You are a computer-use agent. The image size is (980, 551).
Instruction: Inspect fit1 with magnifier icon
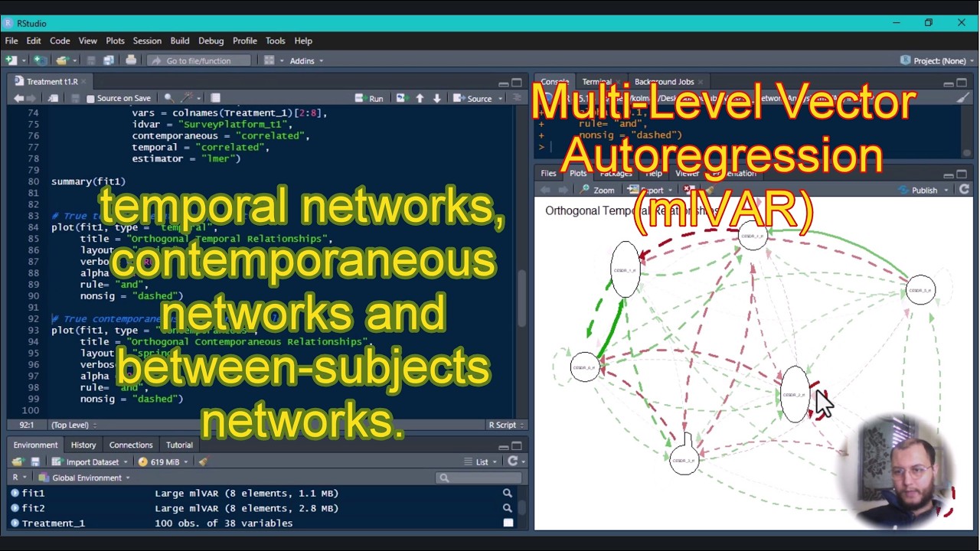point(507,494)
